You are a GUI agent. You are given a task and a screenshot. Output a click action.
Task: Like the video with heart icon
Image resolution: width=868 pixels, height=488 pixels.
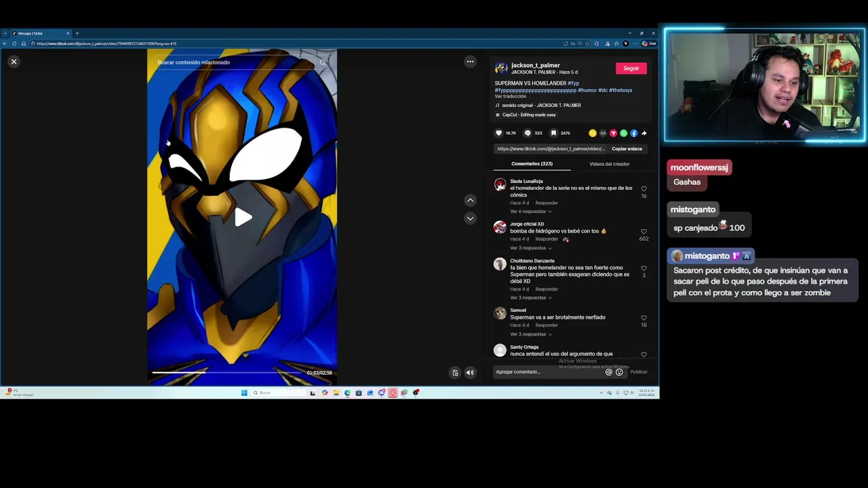pyautogui.click(x=499, y=133)
